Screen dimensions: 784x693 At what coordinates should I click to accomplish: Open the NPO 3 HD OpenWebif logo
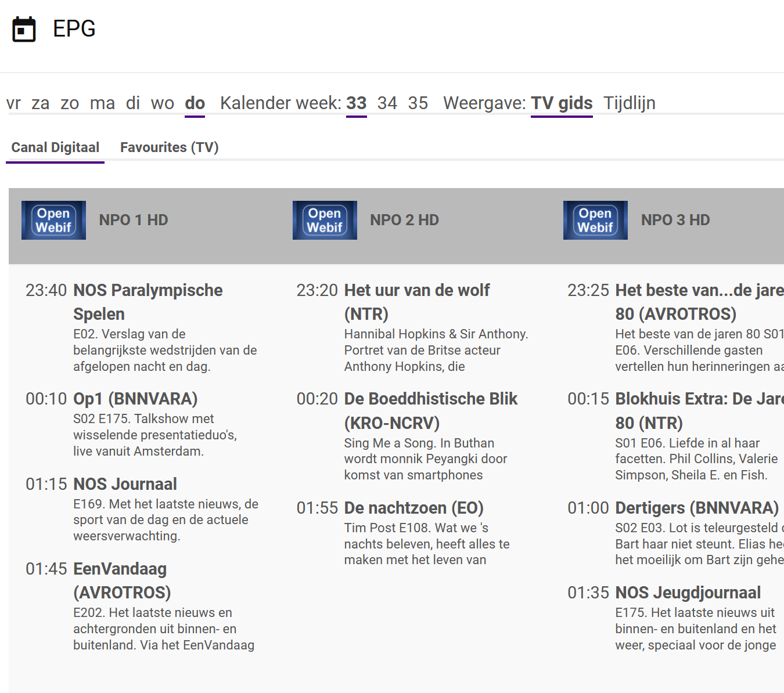point(595,220)
